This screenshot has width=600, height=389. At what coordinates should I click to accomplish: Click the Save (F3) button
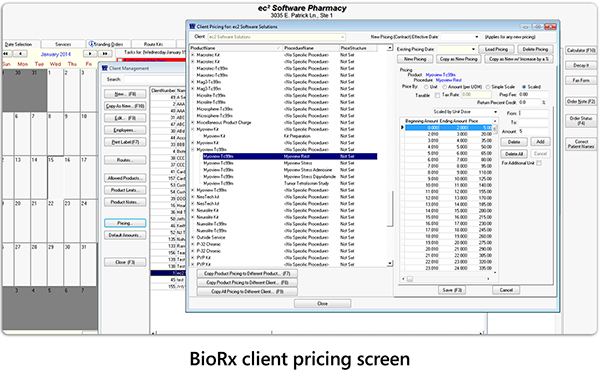[452, 290]
